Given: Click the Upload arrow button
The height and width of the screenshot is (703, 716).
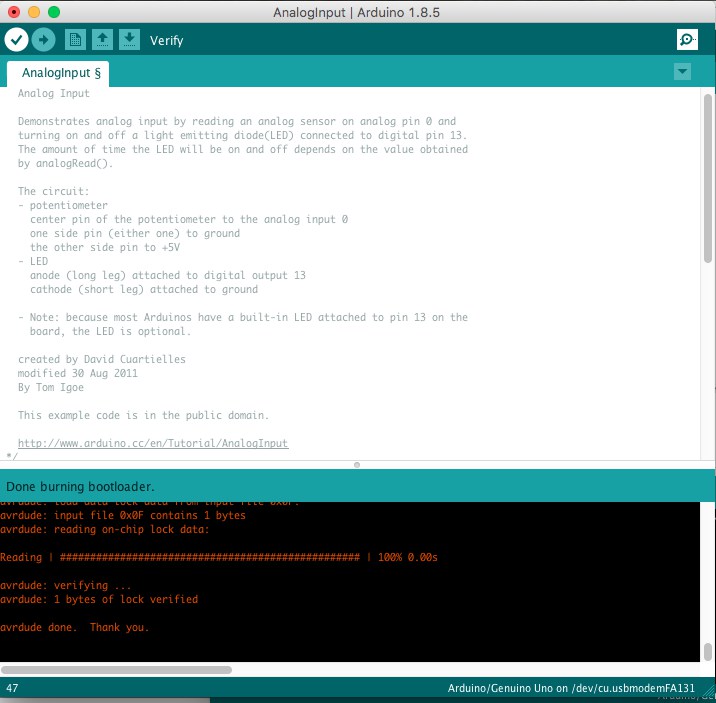Looking at the screenshot, I should pos(43,40).
